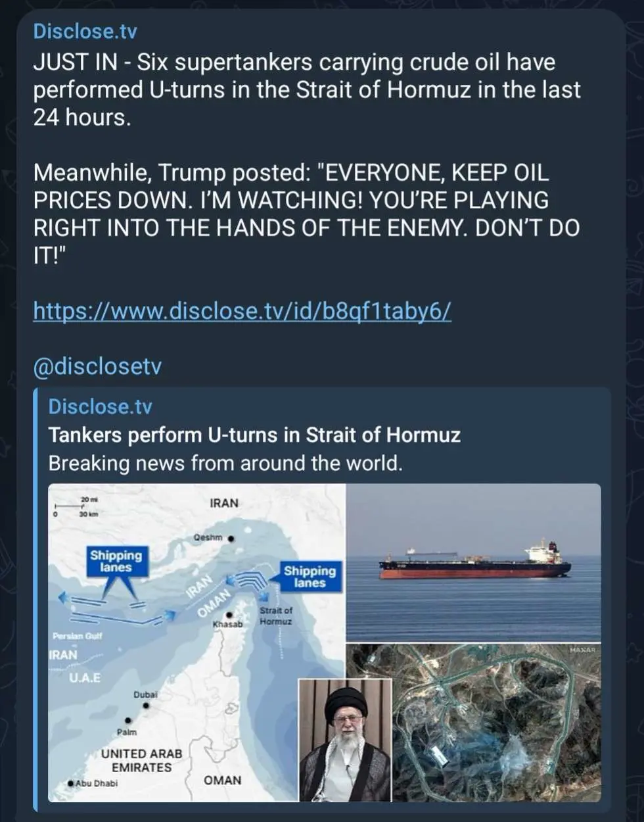This screenshot has height=822, width=644.
Task: Click the left 'Shipping lanes' map label
Action: click(x=116, y=561)
